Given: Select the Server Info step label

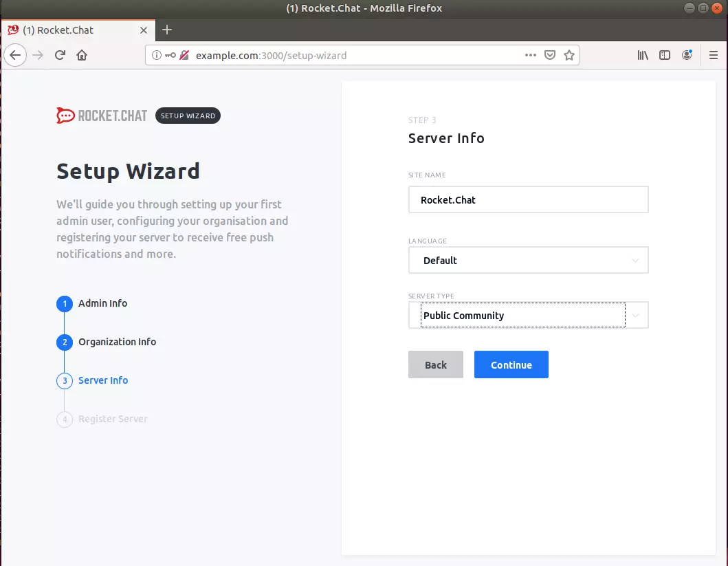Looking at the screenshot, I should coord(103,380).
